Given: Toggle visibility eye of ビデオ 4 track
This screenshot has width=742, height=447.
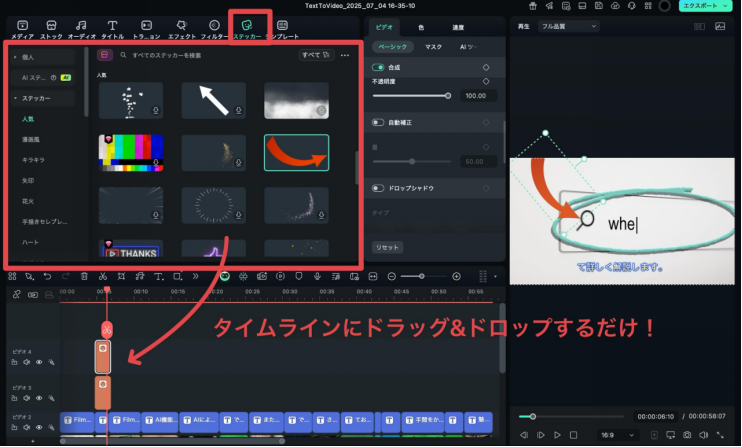Looking at the screenshot, I should [39, 362].
